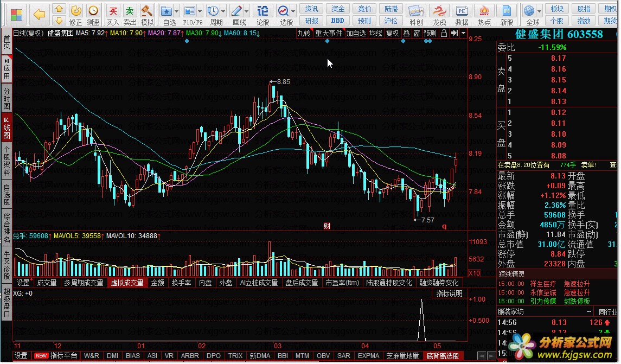Click the 板块 sector button
Image resolution: width=621 pixels, height=364 pixels.
coord(557,9)
